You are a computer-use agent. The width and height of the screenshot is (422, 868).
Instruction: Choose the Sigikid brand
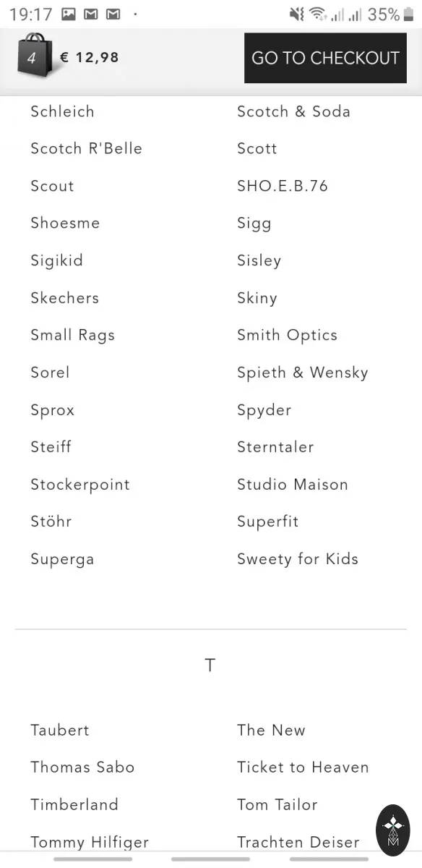click(x=56, y=260)
